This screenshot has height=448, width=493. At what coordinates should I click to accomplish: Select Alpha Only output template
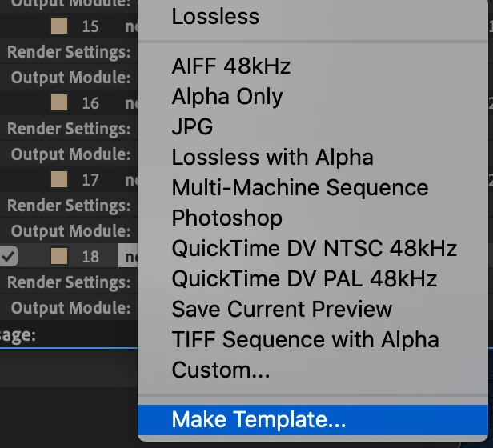pyautogui.click(x=227, y=97)
